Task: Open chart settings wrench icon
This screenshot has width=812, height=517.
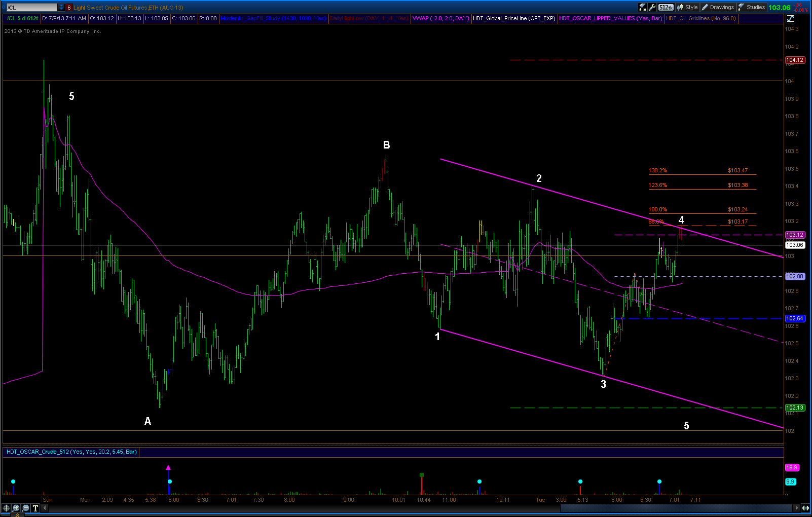Action: tap(652, 7)
